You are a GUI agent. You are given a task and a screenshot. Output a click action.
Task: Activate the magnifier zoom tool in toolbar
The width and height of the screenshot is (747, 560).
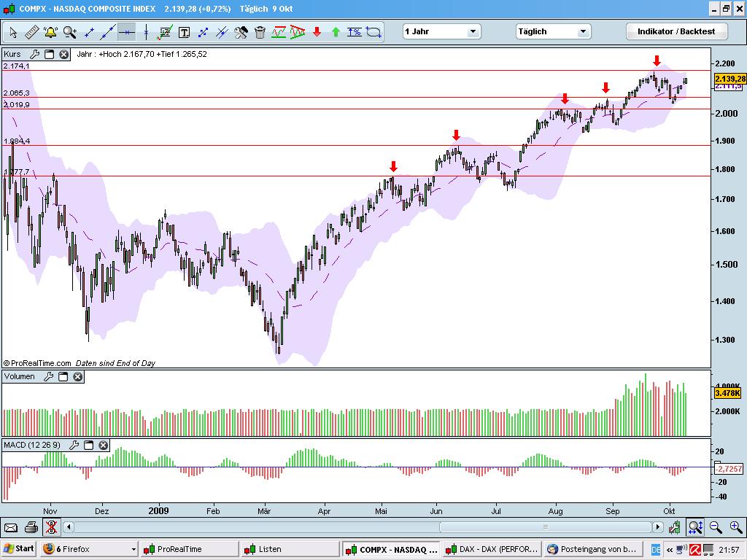click(x=69, y=32)
